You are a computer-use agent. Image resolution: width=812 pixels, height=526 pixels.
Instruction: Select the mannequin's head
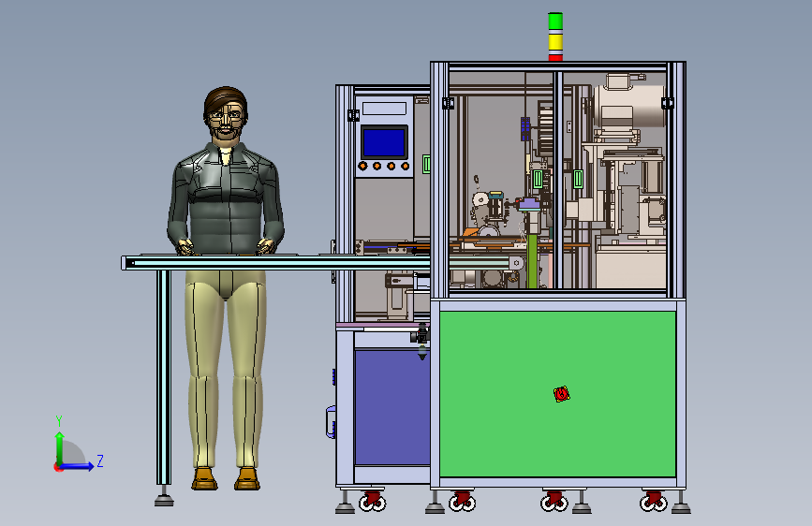click(226, 114)
